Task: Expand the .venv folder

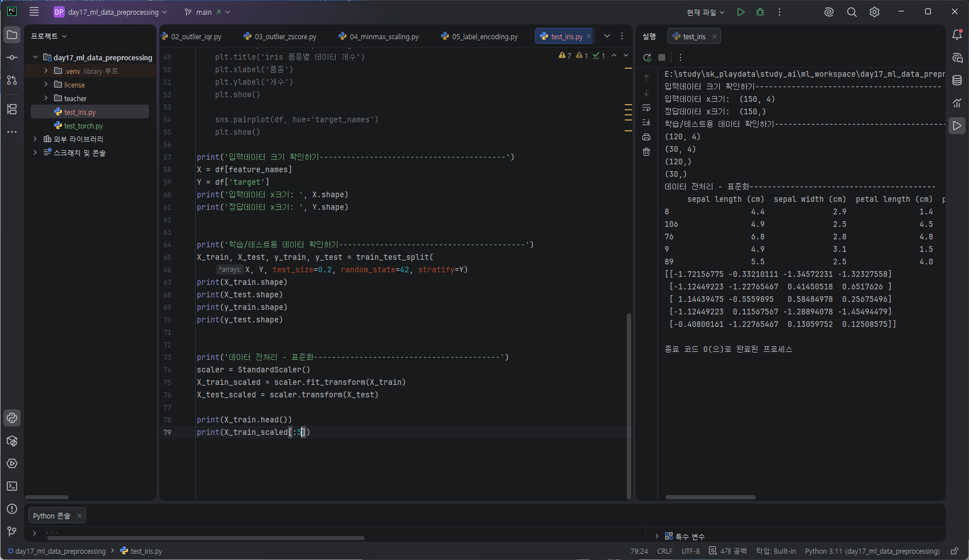Action: pos(46,71)
